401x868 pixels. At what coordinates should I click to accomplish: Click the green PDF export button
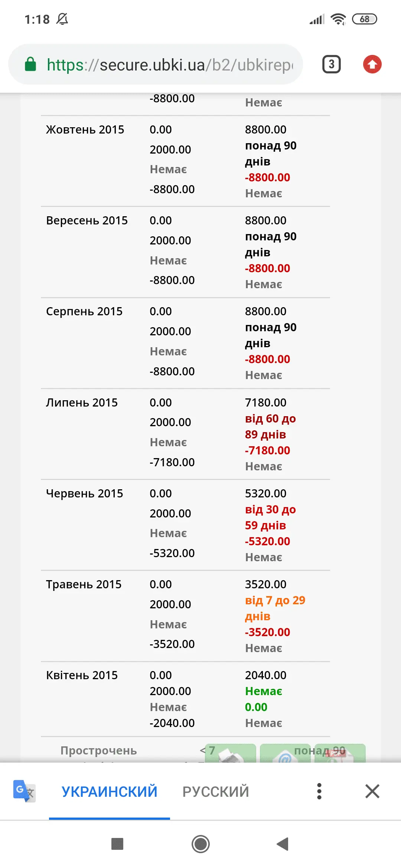pyautogui.click(x=340, y=753)
